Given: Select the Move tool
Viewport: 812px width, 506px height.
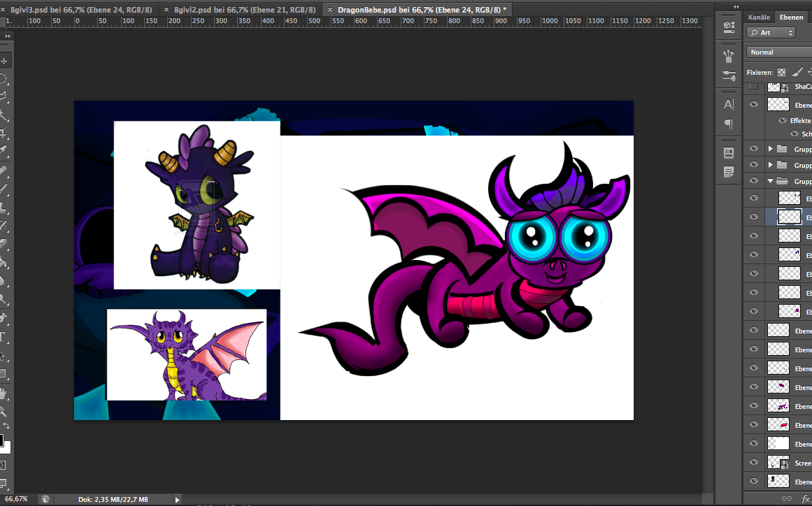Looking at the screenshot, I should pos(3,62).
